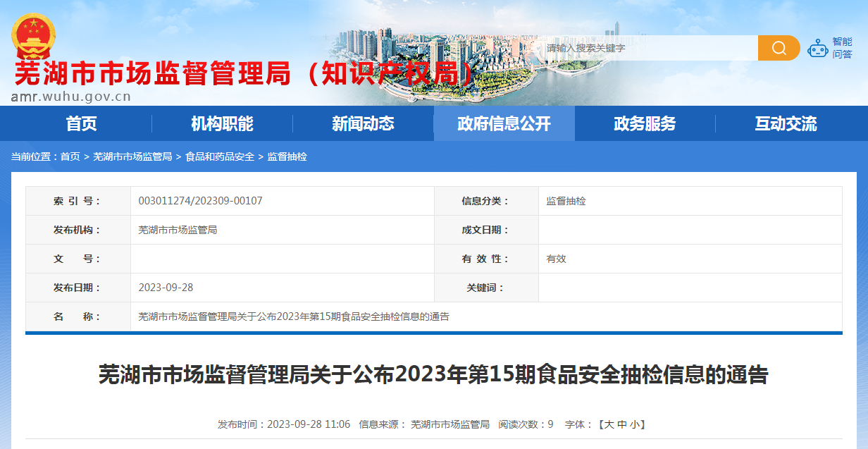The height and width of the screenshot is (449, 868).
Task: Open the 智能问答 robot assistant
Action: point(830,48)
